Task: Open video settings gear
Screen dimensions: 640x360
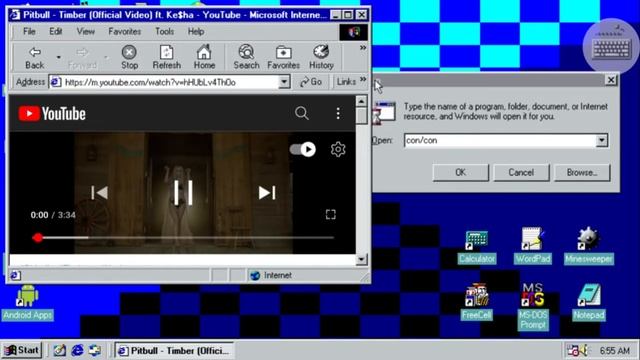Action: pos(338,149)
